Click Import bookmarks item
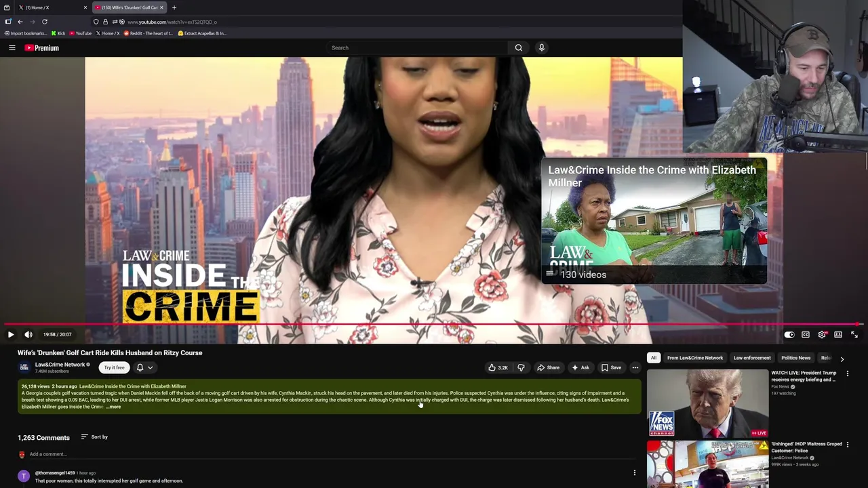 [x=26, y=33]
